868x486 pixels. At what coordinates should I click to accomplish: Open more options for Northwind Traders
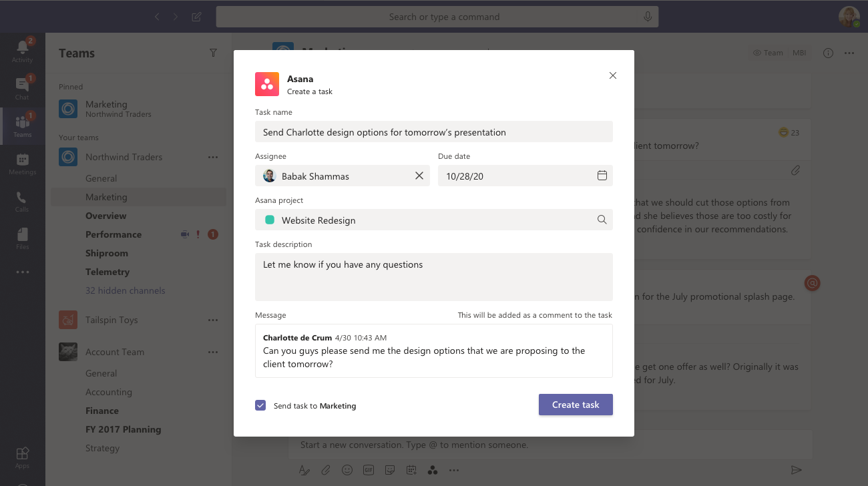pos(213,157)
